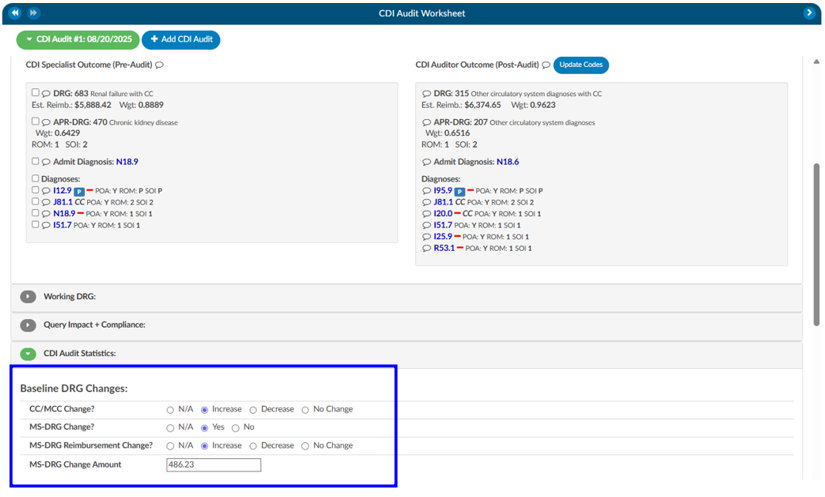Open comment icon for diagnosis I95.9
This screenshot has height=497, width=825.
(427, 191)
